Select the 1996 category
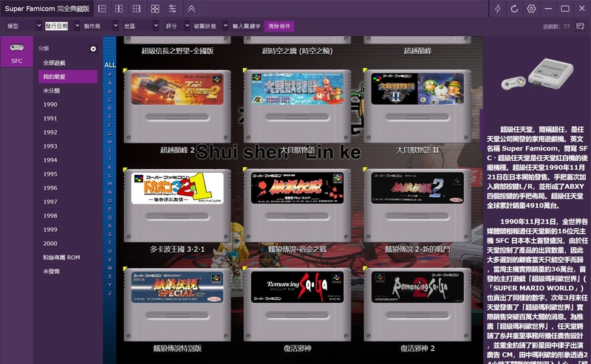Screen dimensions: 591x364 (x=68, y=188)
